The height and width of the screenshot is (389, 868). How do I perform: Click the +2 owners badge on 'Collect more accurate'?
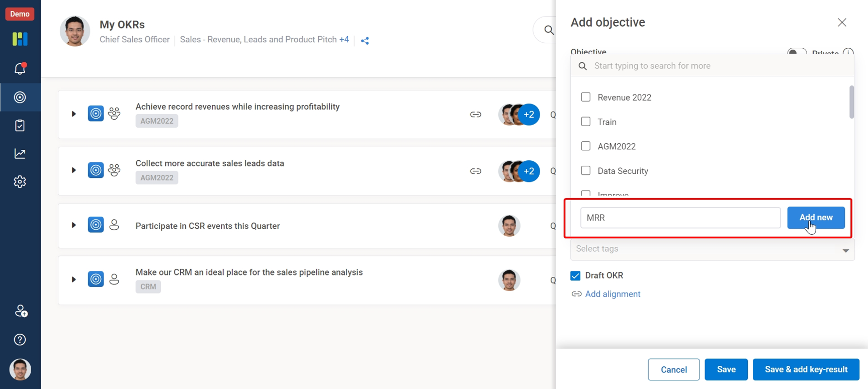(529, 171)
